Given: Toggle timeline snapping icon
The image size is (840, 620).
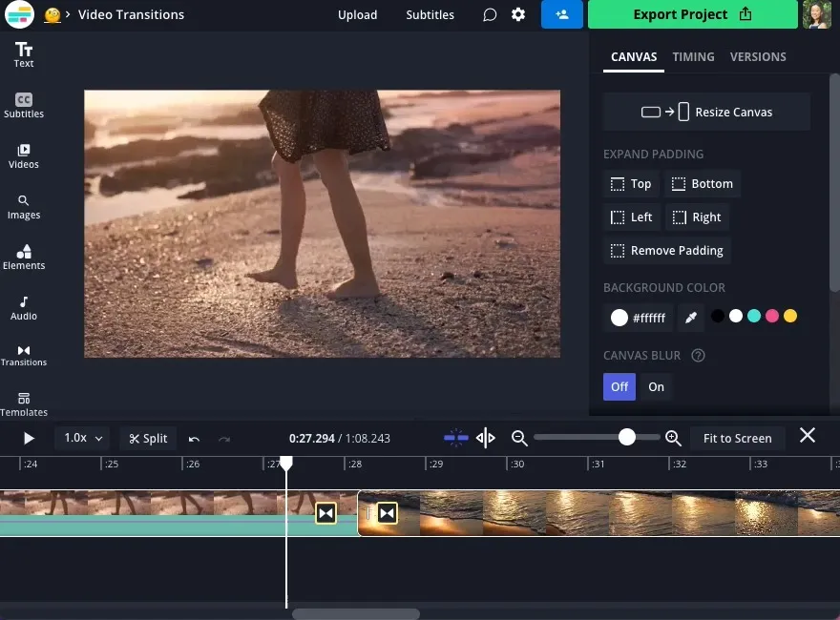Looking at the screenshot, I should pos(456,438).
